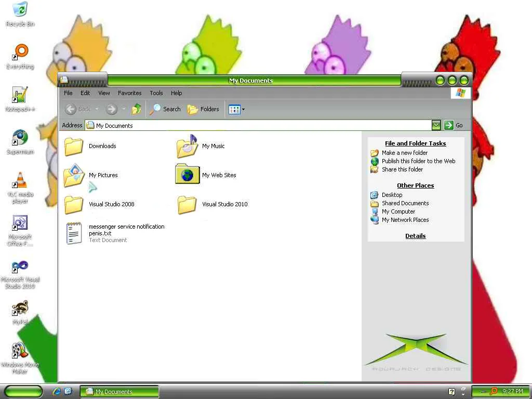
Task: Click the 9:27 PM clock
Action: point(513,391)
